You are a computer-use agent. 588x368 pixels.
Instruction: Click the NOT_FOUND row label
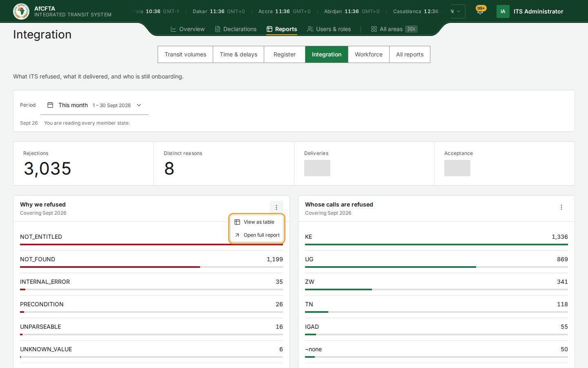(x=38, y=259)
